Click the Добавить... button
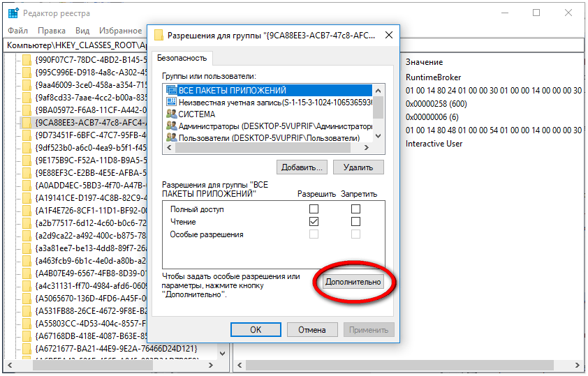Image resolution: width=588 pixels, height=376 pixels. [x=302, y=167]
